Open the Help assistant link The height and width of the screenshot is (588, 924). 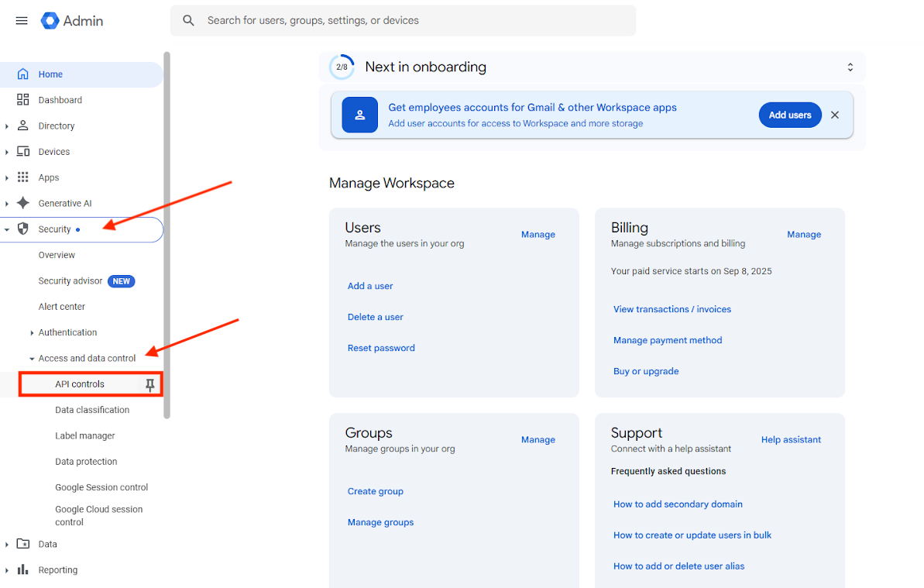(791, 439)
